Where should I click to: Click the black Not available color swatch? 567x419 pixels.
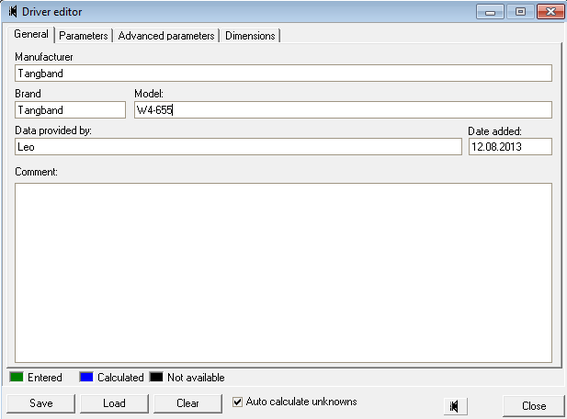click(x=156, y=377)
